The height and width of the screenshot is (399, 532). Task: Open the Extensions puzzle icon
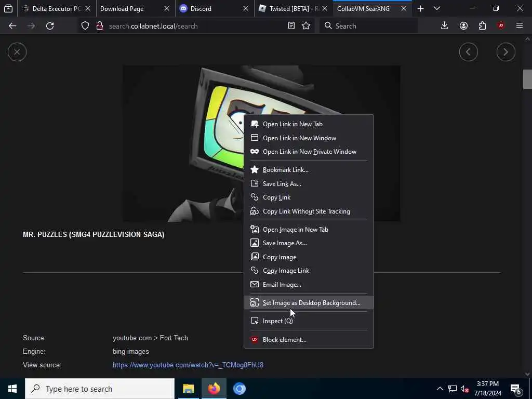[x=482, y=26]
